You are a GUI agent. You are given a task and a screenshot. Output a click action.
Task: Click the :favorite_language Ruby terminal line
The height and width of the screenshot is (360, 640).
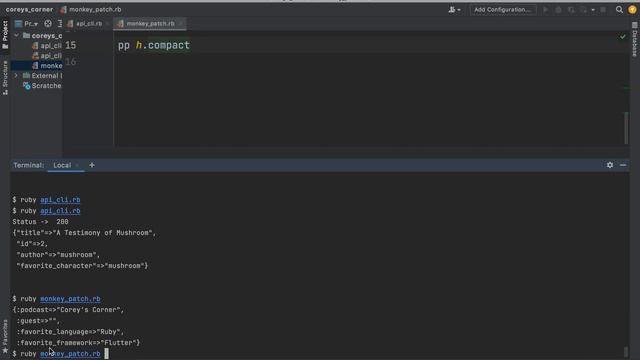click(x=70, y=332)
